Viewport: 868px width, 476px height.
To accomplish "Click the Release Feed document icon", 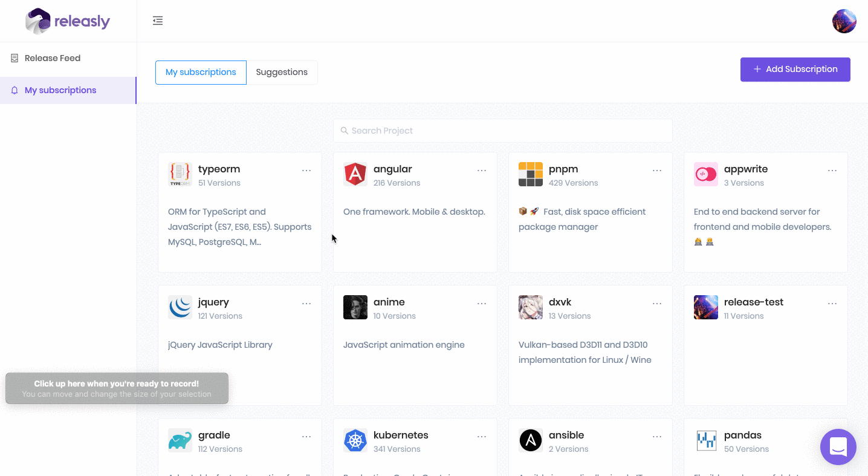I will (x=15, y=58).
